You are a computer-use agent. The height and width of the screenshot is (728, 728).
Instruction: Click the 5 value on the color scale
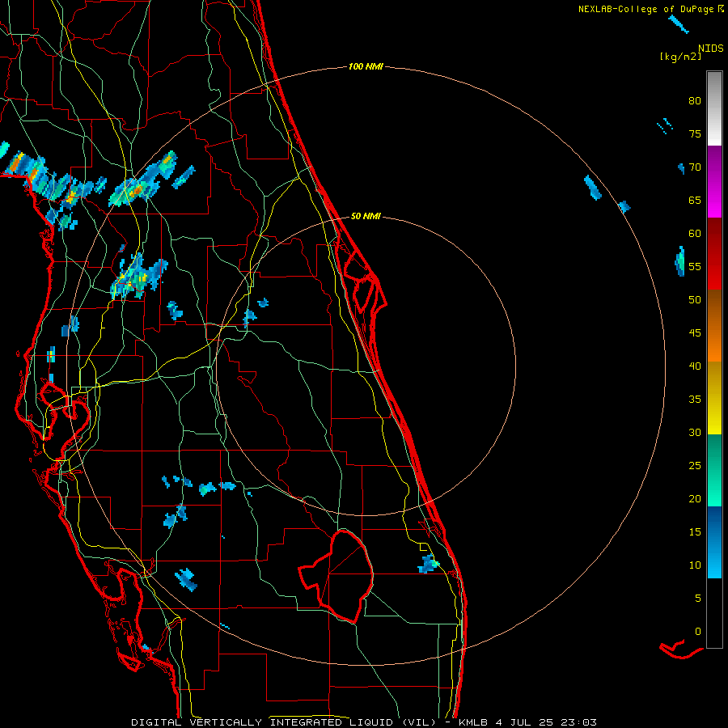698,599
